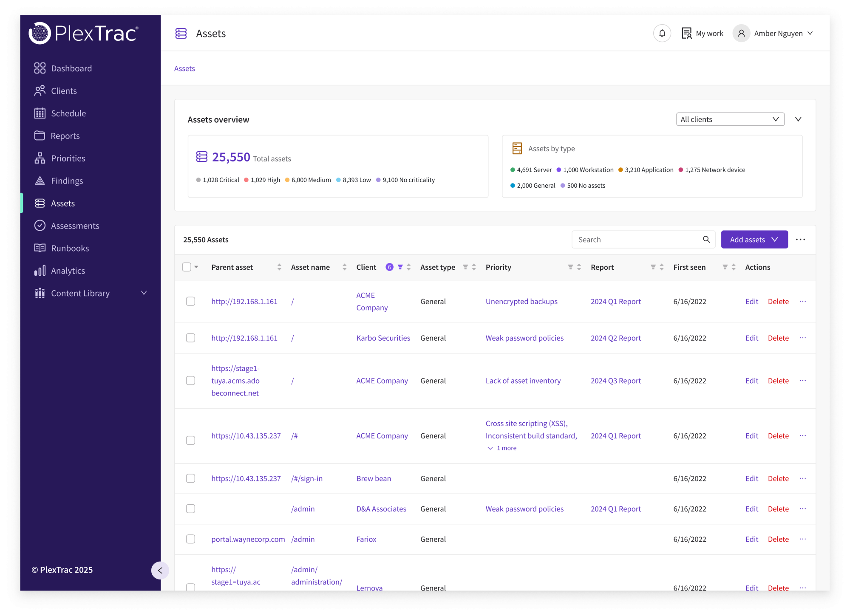Sort the First seen column arrows
850x616 pixels.
click(734, 267)
